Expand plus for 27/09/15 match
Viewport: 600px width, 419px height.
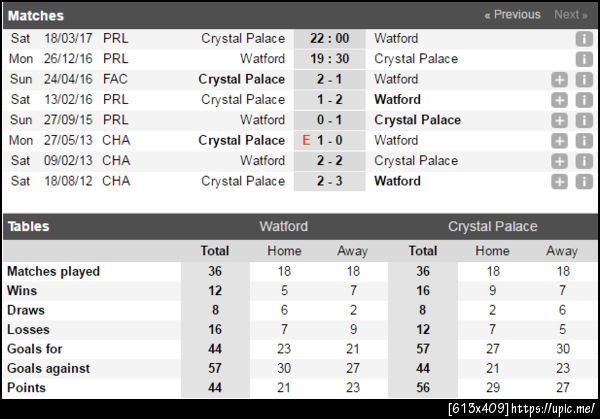click(560, 120)
